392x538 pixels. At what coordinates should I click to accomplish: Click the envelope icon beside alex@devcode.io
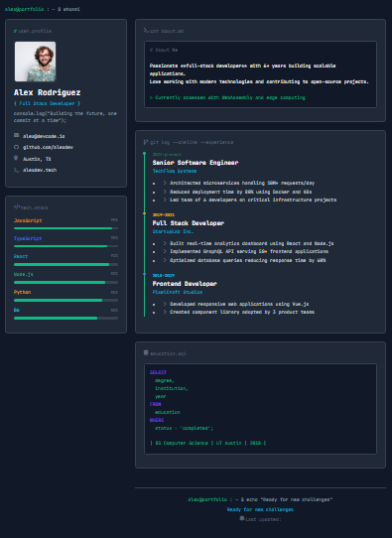click(16, 136)
